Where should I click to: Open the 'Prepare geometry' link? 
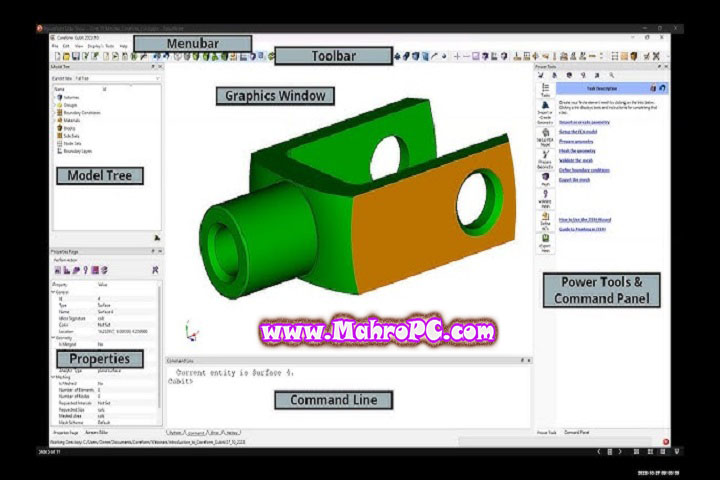[576, 141]
